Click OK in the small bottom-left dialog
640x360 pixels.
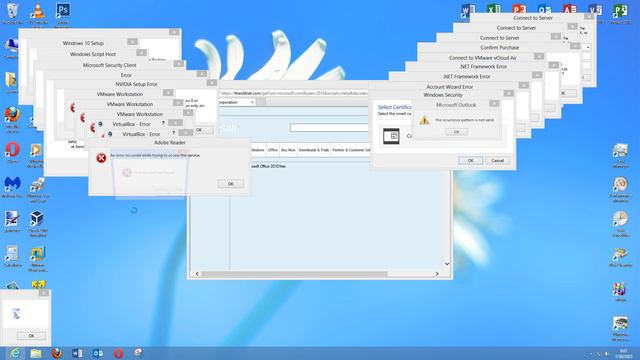(31, 336)
